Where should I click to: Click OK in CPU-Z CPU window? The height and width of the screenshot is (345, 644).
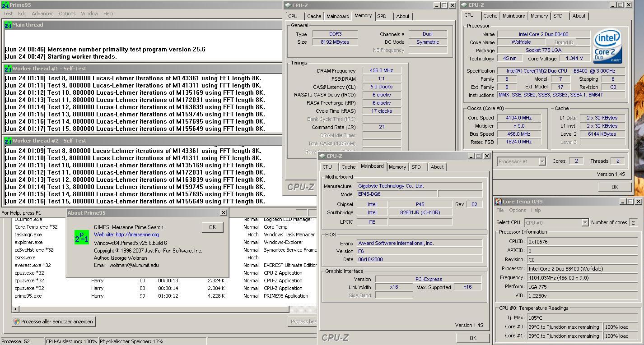(x=615, y=187)
